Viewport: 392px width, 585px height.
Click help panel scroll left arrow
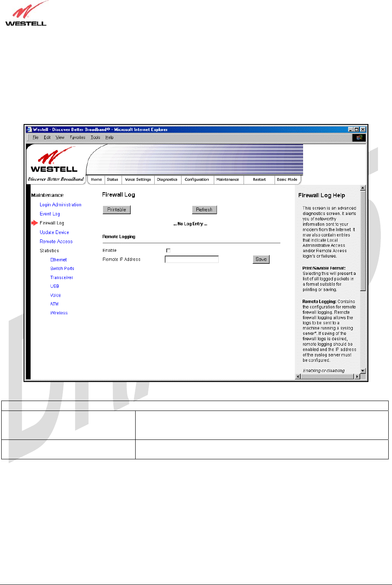[x=298, y=377]
